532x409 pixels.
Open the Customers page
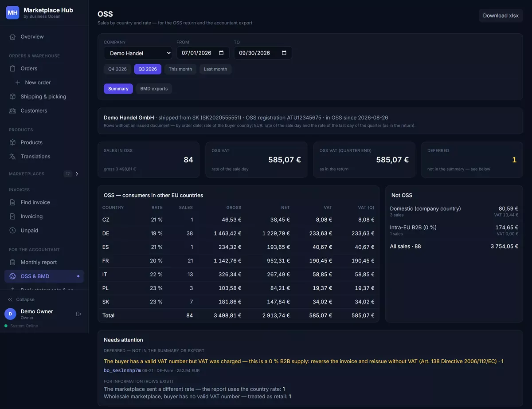click(44, 110)
